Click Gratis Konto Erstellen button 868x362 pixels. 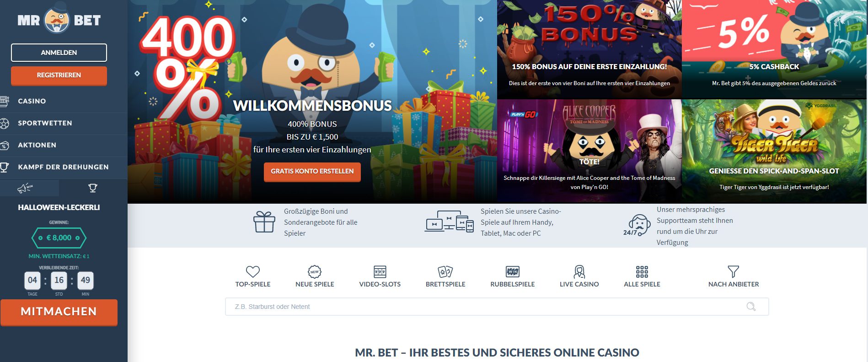pyautogui.click(x=312, y=172)
